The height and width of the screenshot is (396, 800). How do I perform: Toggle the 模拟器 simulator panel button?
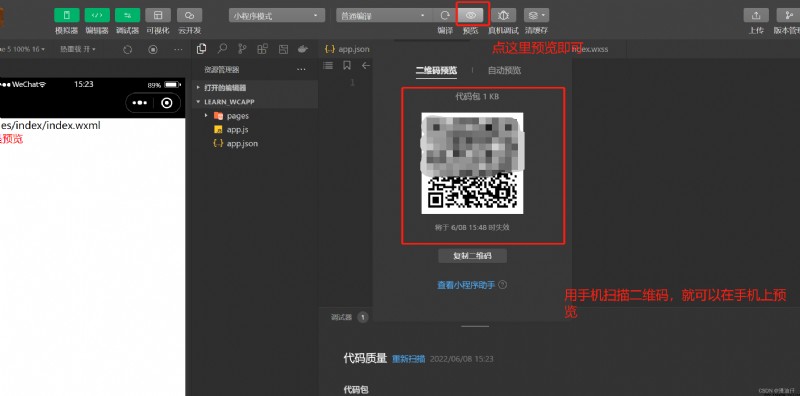[x=67, y=15]
